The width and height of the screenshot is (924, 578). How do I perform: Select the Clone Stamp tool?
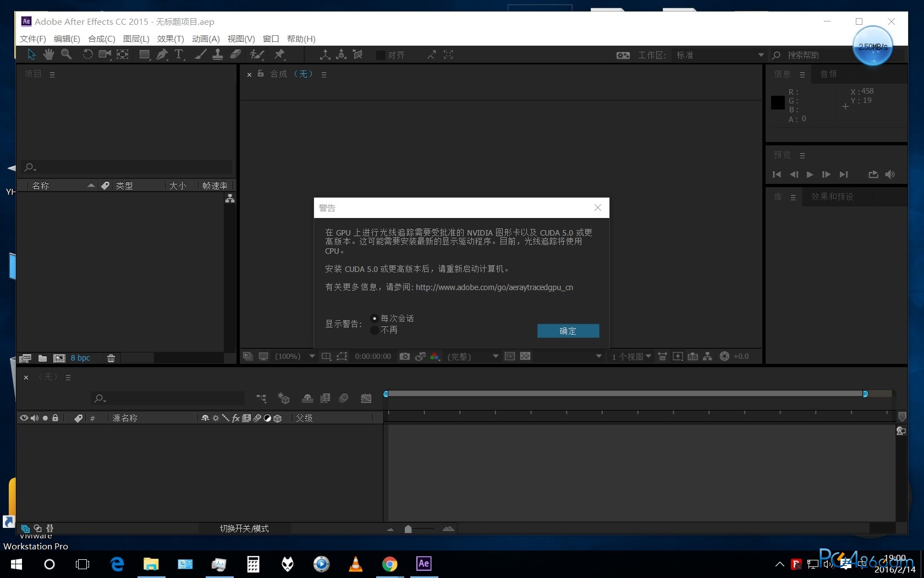tap(218, 54)
